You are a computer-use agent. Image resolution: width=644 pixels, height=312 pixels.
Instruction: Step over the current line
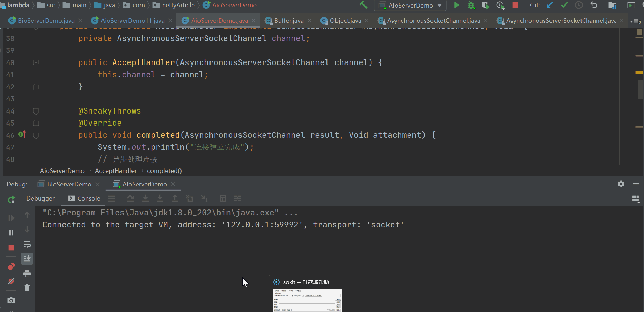point(130,198)
